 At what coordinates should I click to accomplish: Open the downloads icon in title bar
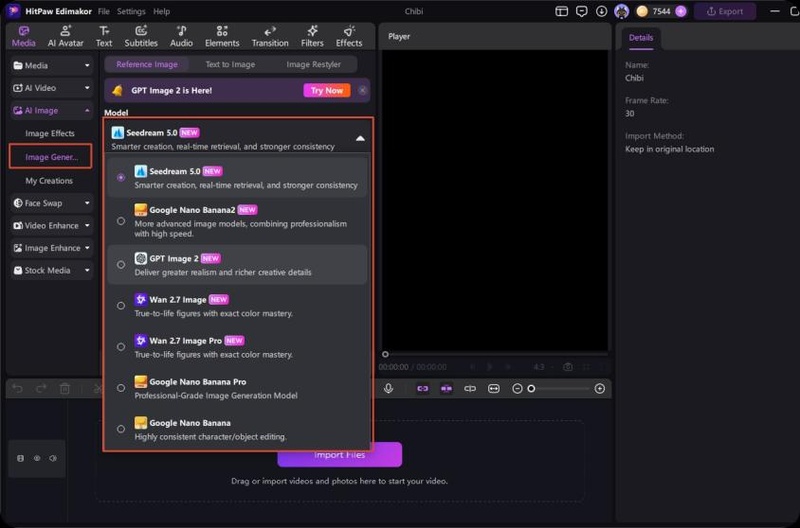[602, 11]
